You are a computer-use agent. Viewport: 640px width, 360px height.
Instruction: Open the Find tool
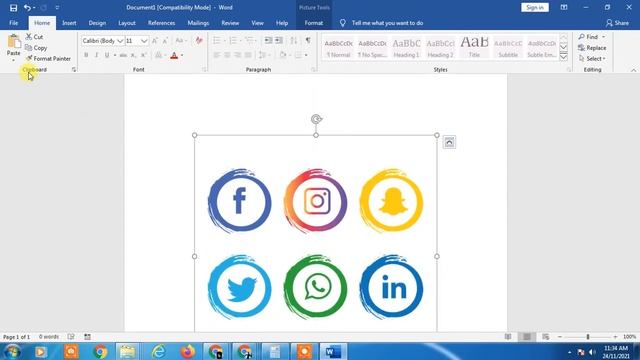(x=589, y=37)
